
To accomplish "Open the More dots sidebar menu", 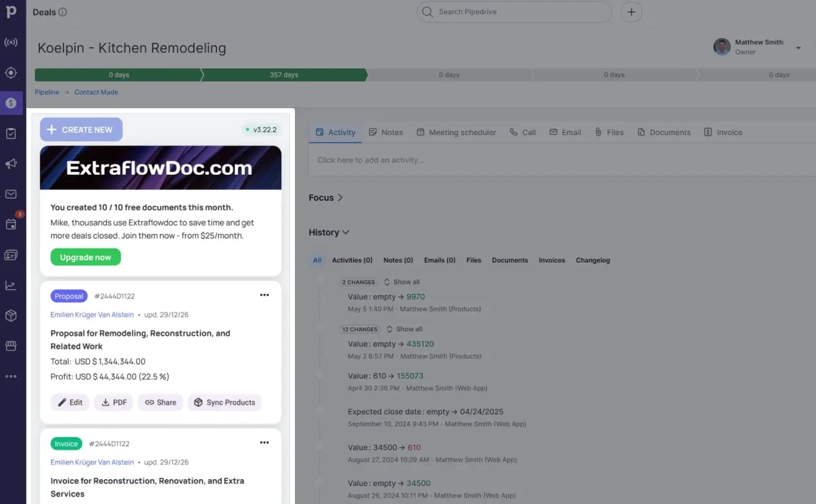I will pyautogui.click(x=11, y=376).
